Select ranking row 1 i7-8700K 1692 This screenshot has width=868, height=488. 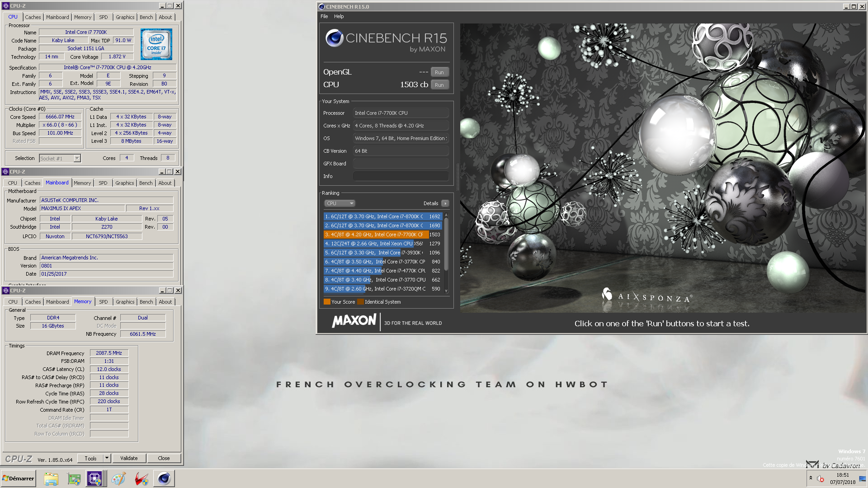pos(382,216)
